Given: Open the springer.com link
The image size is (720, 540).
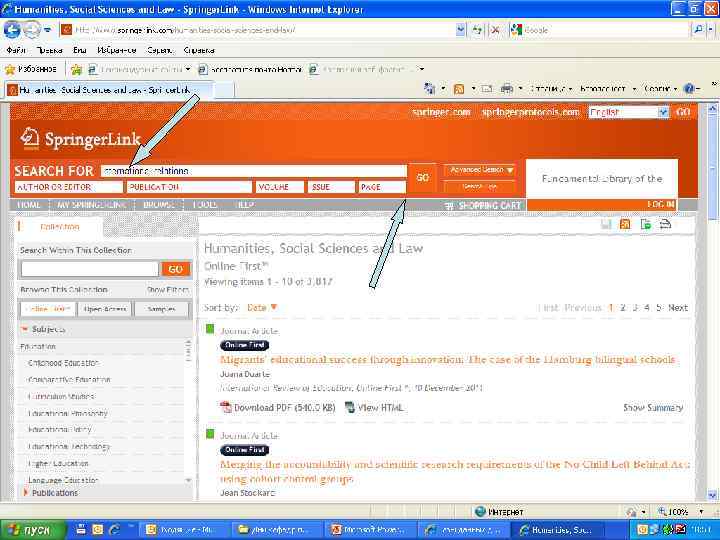Looking at the screenshot, I should point(441,112).
